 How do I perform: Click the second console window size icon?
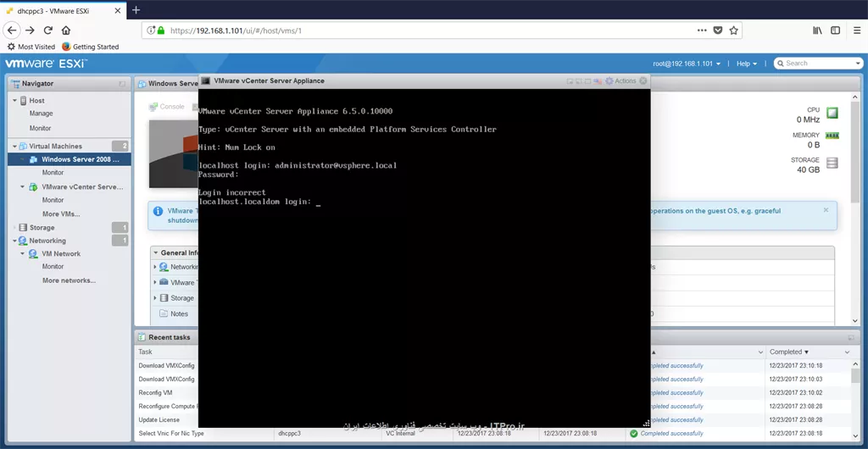click(x=578, y=81)
